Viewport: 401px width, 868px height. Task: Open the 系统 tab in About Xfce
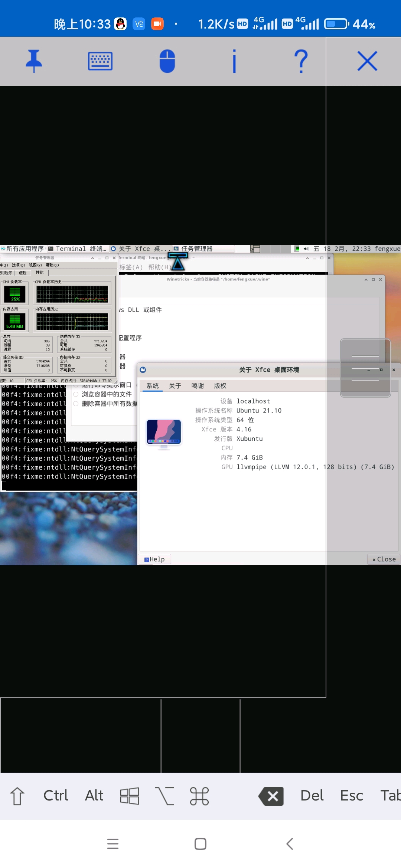click(x=153, y=386)
